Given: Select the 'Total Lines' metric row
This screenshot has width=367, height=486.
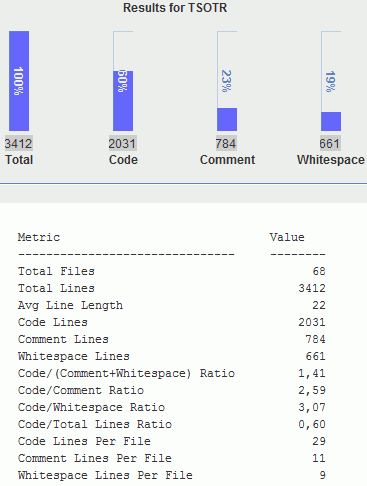Looking at the screenshot, I should [172, 288].
